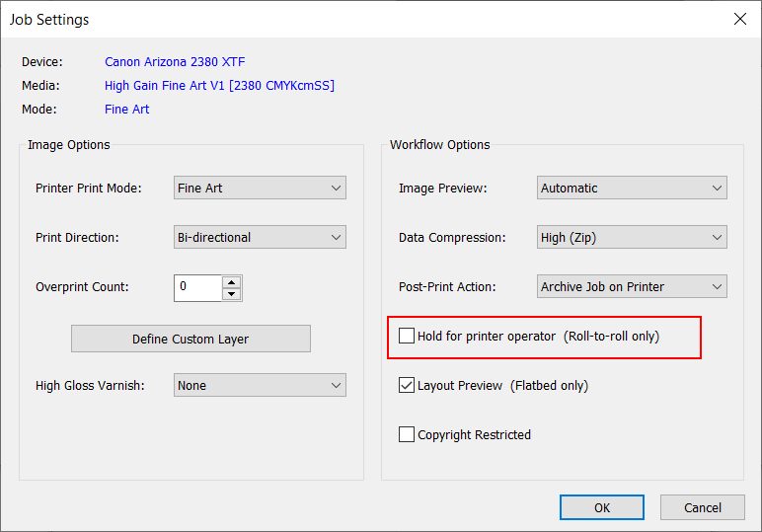Open the Image Preview dropdown

[632, 188]
